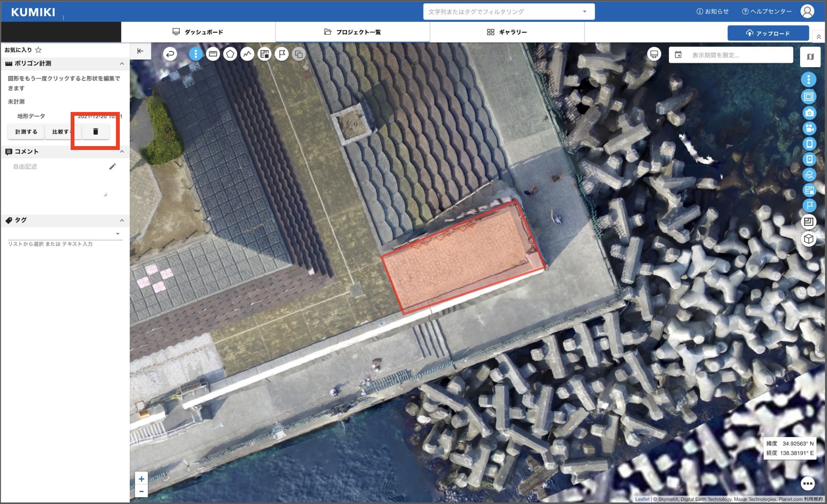Screen dimensions: 827x504
Task: Toggle favorite star next to お気に入り
Action: [x=38, y=50]
